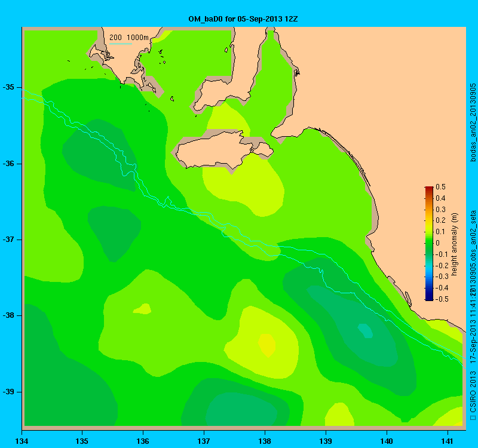The image size is (478, 448).
Task: Click the -0.5 colorbar tick label
Action: 442,299
